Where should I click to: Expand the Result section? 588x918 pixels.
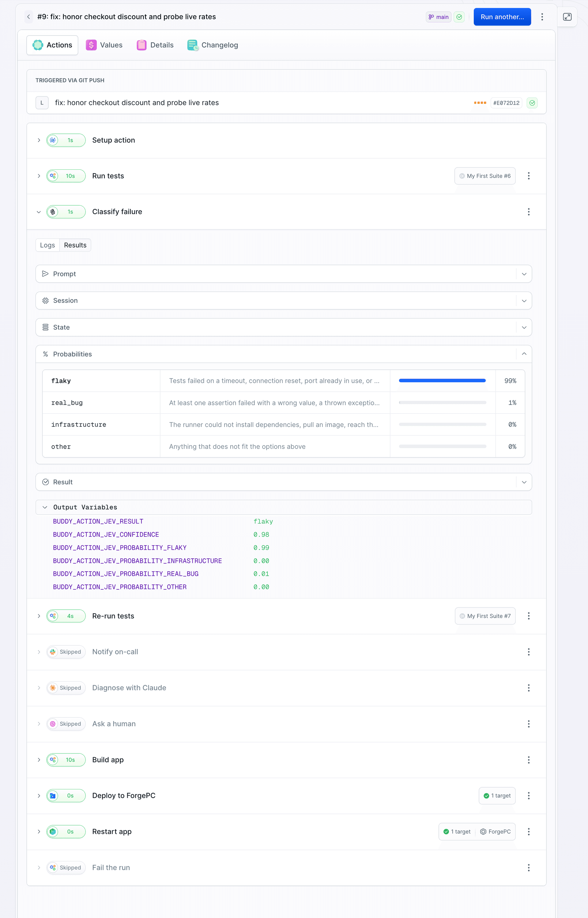283,482
